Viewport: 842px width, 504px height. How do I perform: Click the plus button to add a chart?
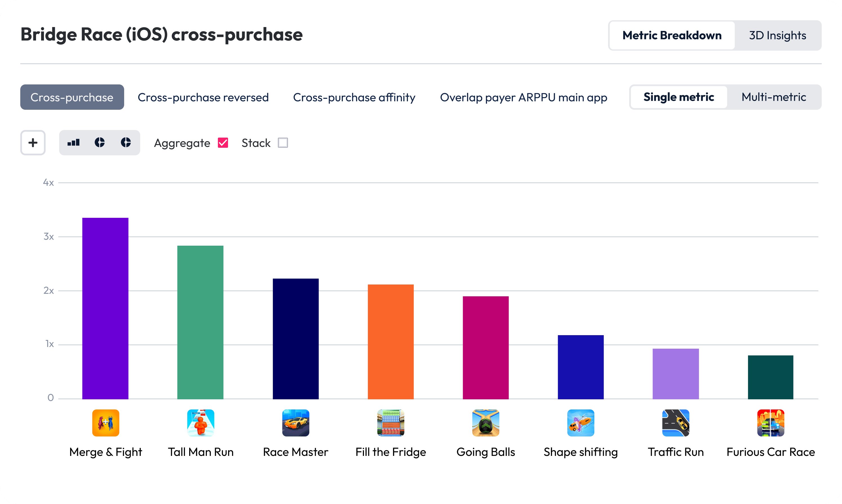[x=33, y=143]
